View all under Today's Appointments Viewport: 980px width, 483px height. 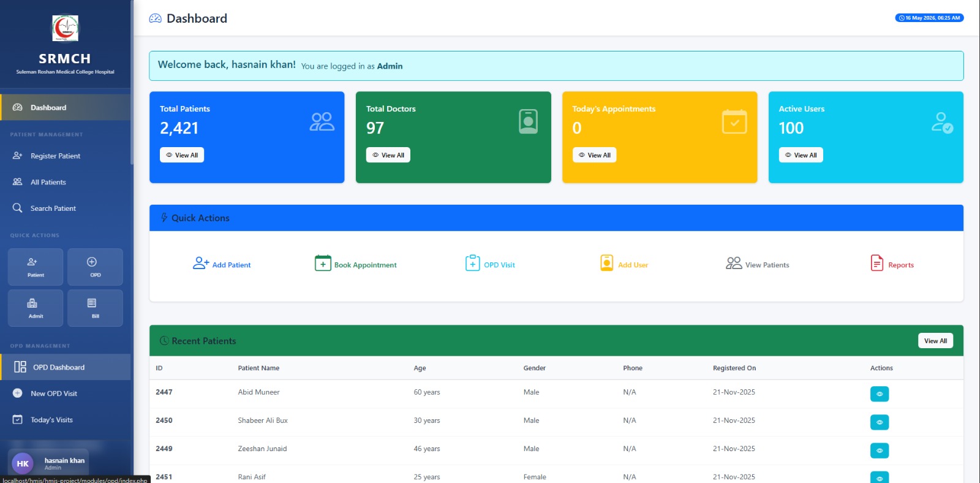click(595, 155)
